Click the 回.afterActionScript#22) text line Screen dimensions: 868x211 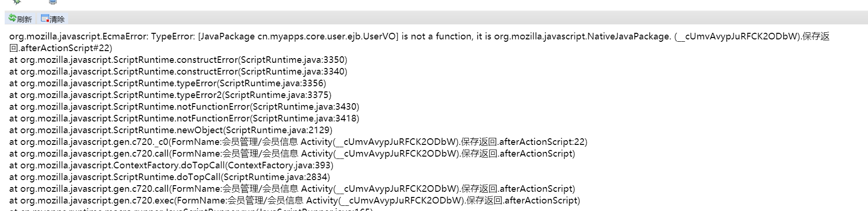click(61, 48)
